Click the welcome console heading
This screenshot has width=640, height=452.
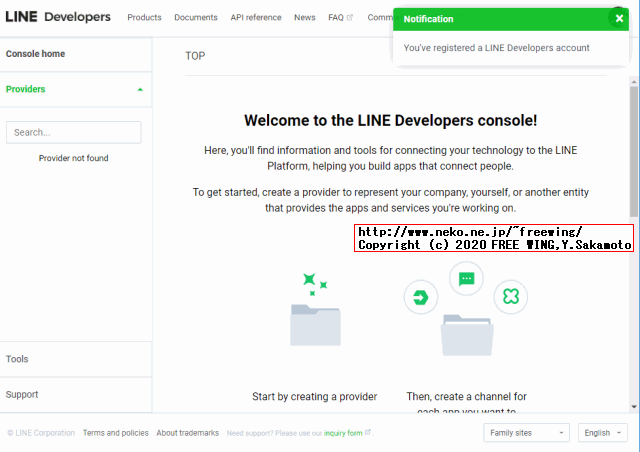[x=391, y=120]
